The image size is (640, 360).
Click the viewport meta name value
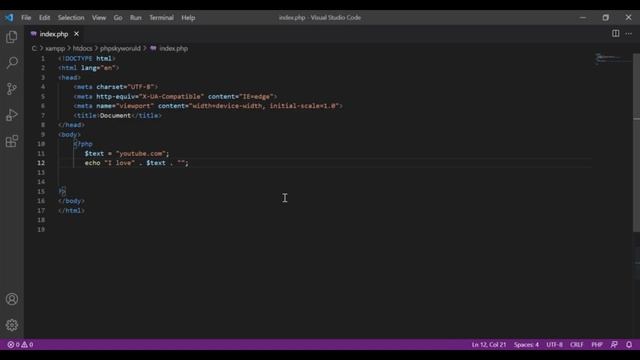135,106
